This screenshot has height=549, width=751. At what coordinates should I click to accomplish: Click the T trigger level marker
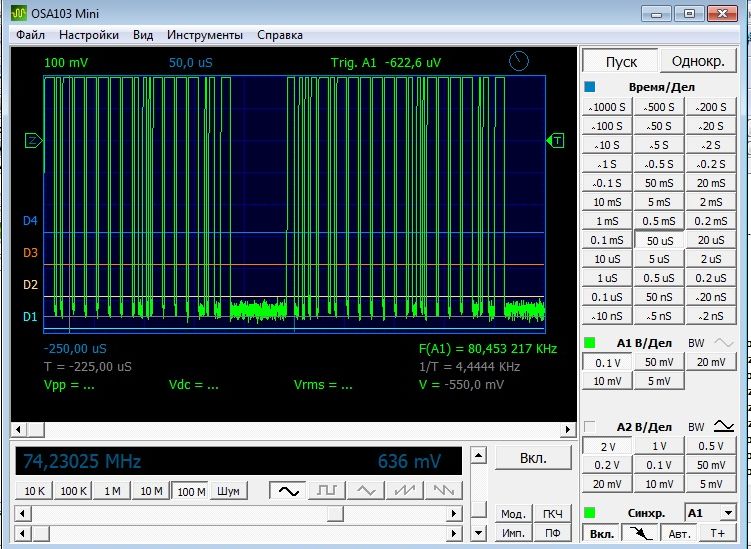[x=556, y=141]
